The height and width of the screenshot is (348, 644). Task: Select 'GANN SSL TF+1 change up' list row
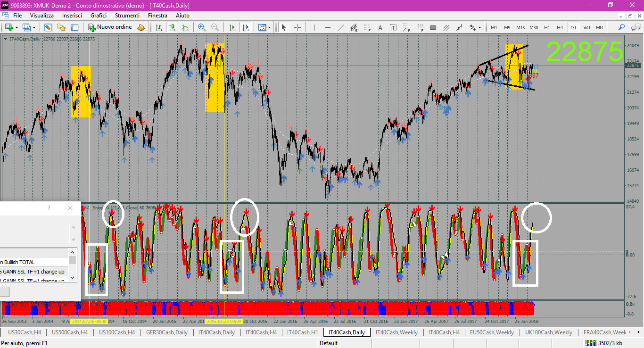point(34,272)
